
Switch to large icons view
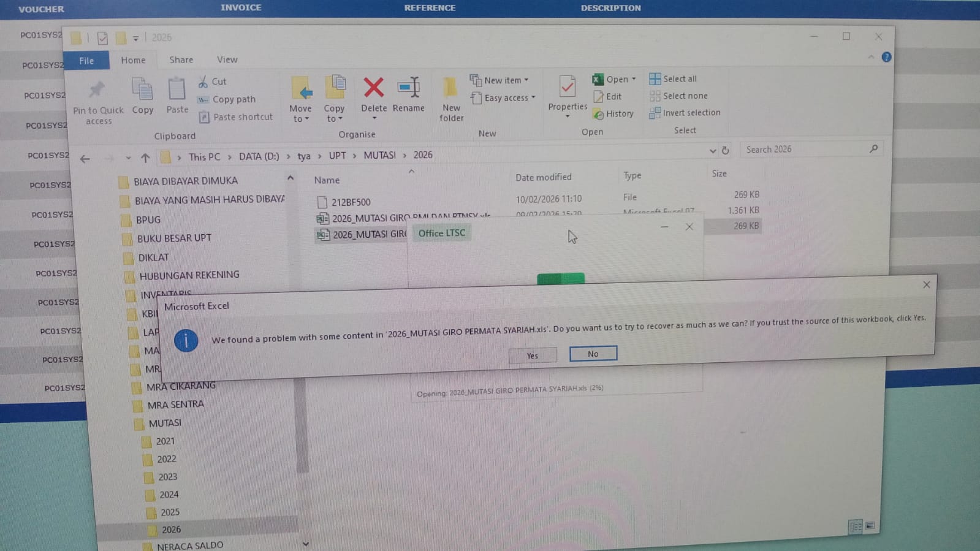point(870,526)
